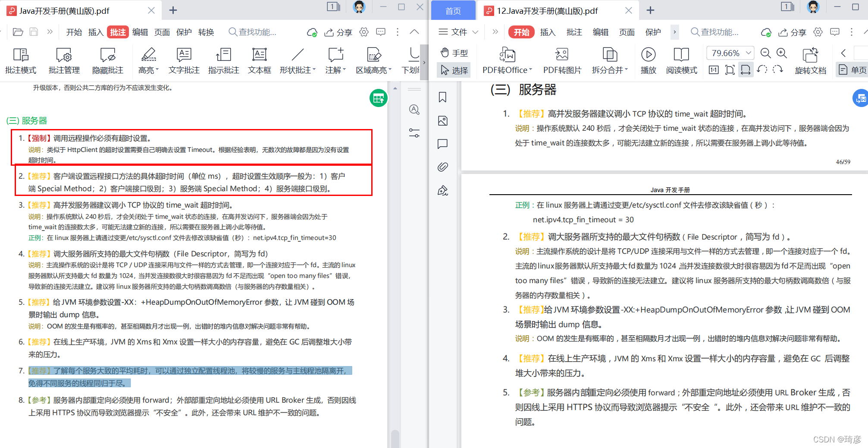Collapse the ribbon in left window
Viewport: 868px width, 448px height.
[x=414, y=32]
